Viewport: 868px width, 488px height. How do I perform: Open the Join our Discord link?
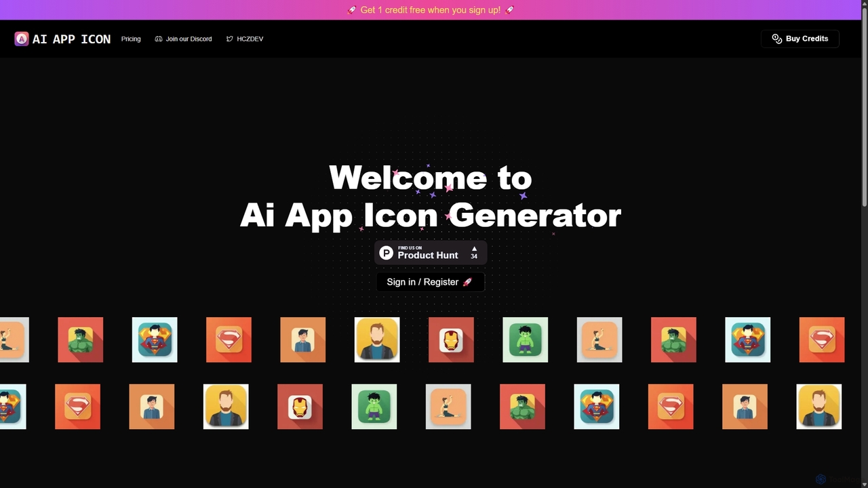click(183, 39)
